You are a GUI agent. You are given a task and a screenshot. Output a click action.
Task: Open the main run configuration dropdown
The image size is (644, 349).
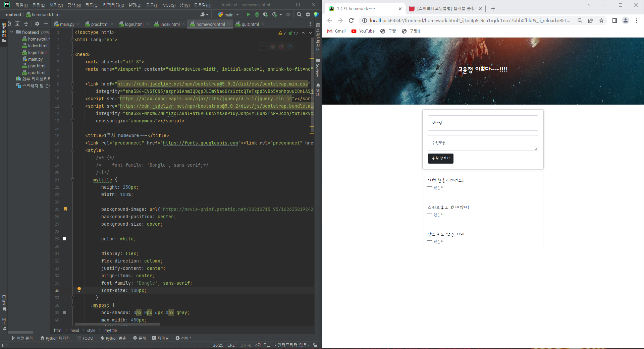[x=228, y=14]
